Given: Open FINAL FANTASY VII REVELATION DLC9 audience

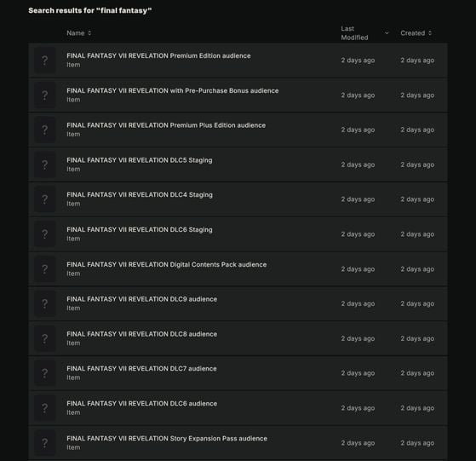Looking at the screenshot, I should pos(141,299).
